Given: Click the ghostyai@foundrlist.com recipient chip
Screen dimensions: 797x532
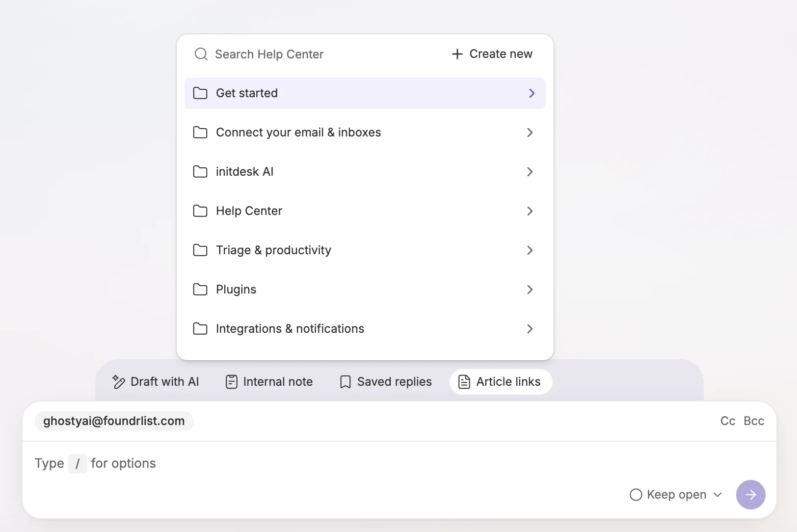Looking at the screenshot, I should [x=114, y=421].
